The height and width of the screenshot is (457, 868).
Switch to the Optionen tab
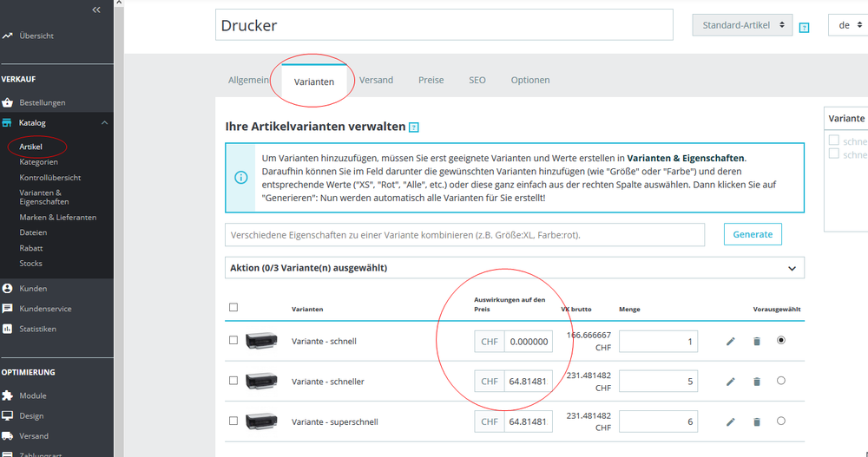pos(530,81)
